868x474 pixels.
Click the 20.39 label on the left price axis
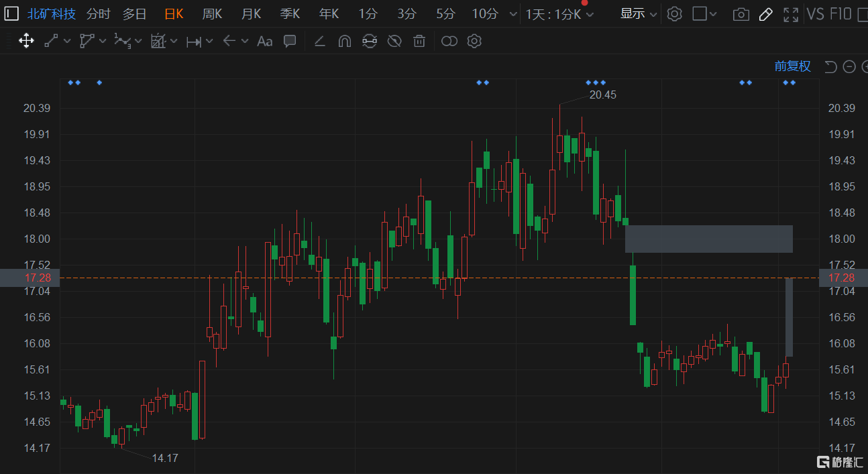point(36,109)
